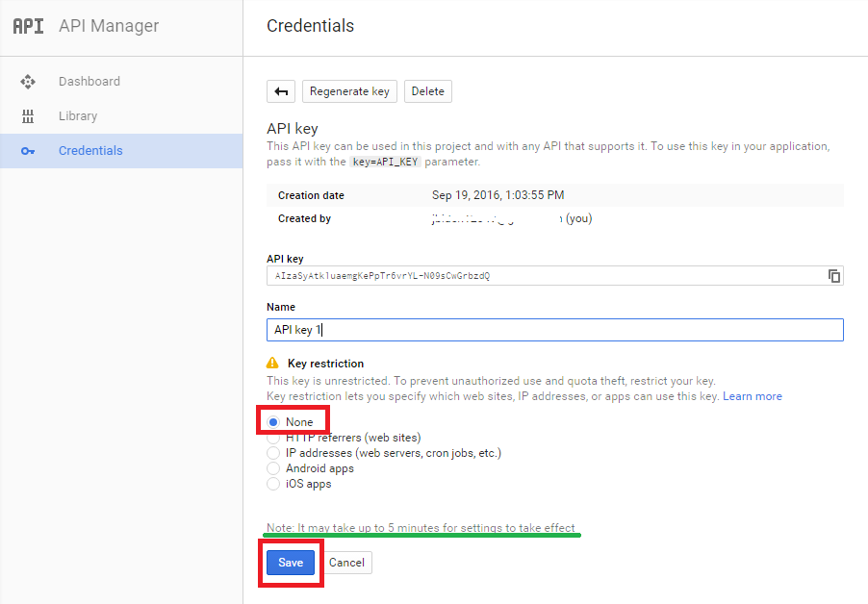The width and height of the screenshot is (868, 604).
Task: Copy the API key using copy icon
Action: click(834, 276)
